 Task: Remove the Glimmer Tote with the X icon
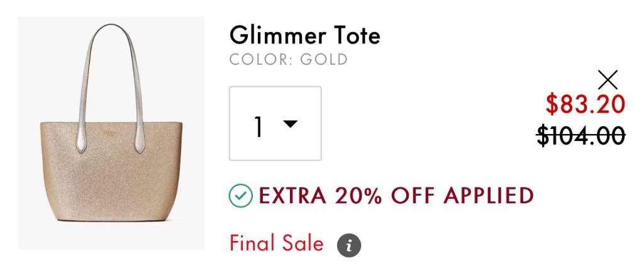click(x=608, y=80)
